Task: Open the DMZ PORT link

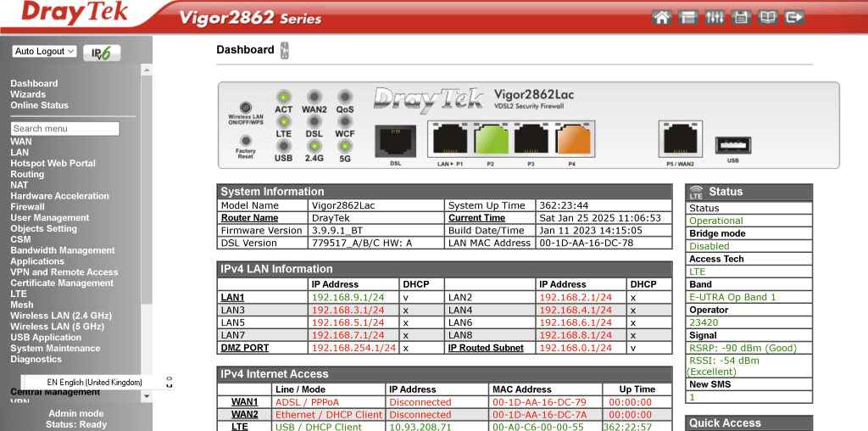Action: (x=245, y=348)
